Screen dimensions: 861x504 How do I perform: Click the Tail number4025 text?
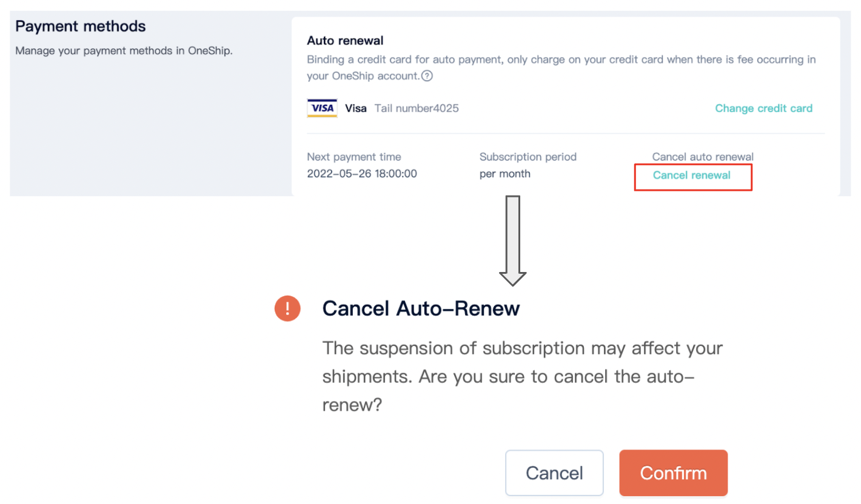(417, 108)
